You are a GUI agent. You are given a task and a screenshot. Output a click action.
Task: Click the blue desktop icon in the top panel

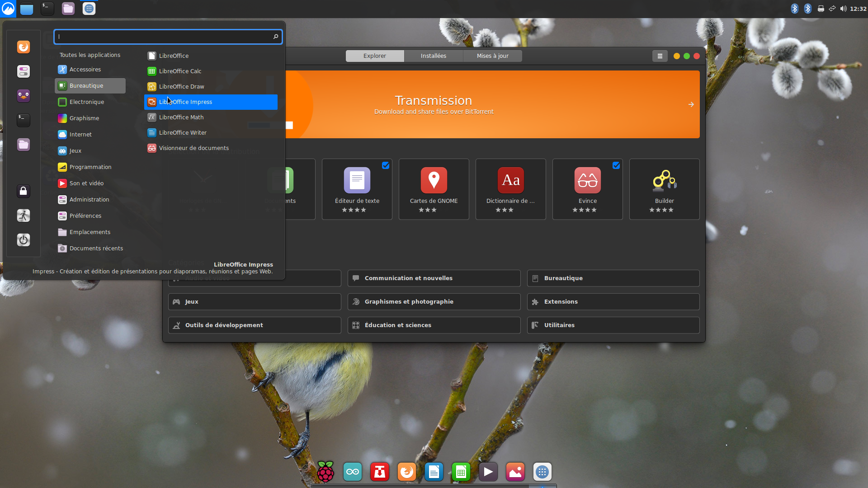(x=27, y=9)
